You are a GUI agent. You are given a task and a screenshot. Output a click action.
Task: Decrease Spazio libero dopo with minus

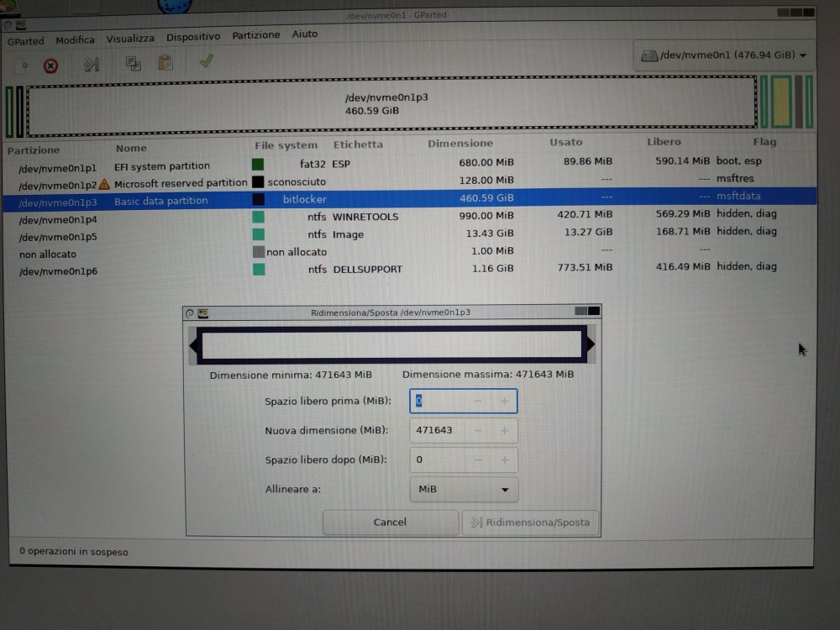478,459
